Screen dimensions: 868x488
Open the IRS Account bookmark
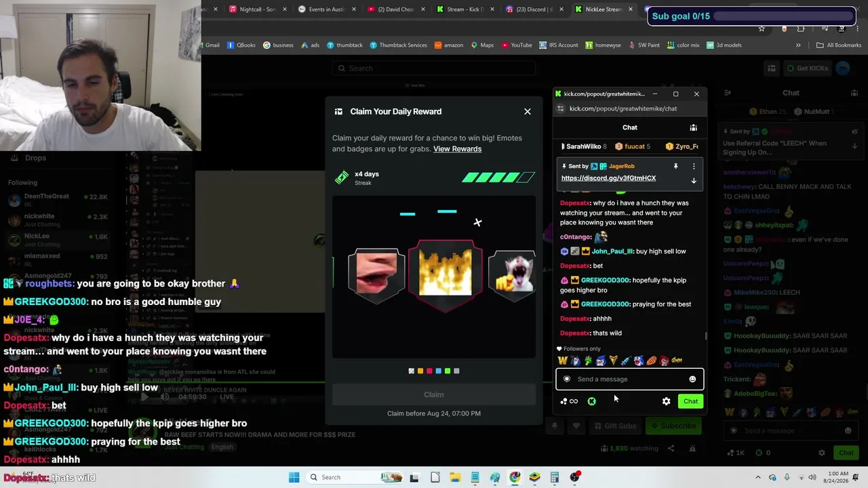tap(559, 45)
